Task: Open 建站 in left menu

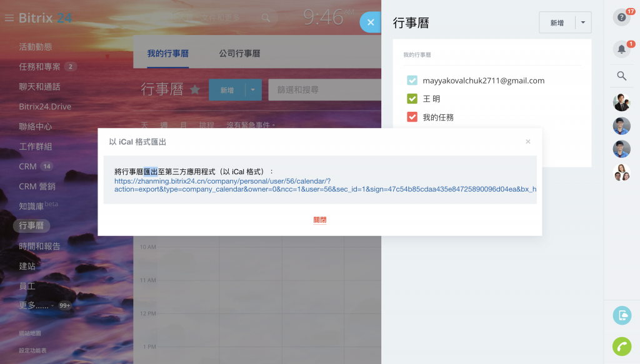Action: pyautogui.click(x=27, y=266)
